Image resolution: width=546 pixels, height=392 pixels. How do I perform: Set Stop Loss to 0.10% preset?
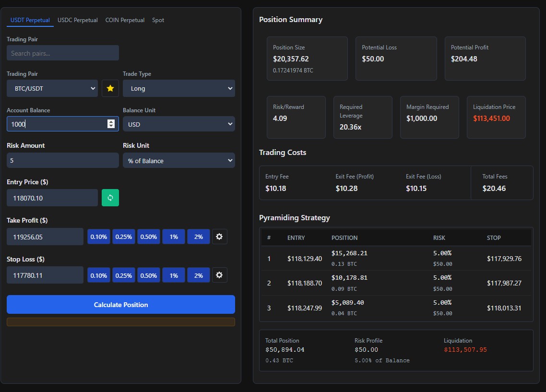[99, 275]
